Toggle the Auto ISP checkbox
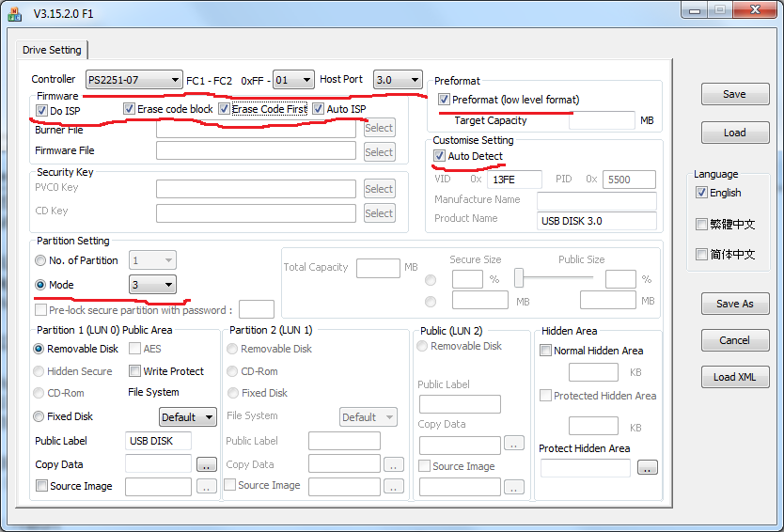The image size is (784, 532). 318,108
